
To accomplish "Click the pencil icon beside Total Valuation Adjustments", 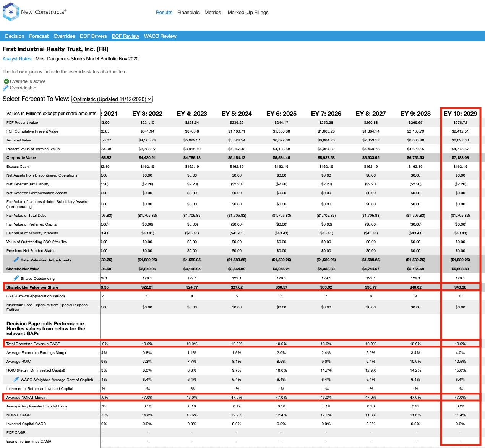I will point(16,260).
